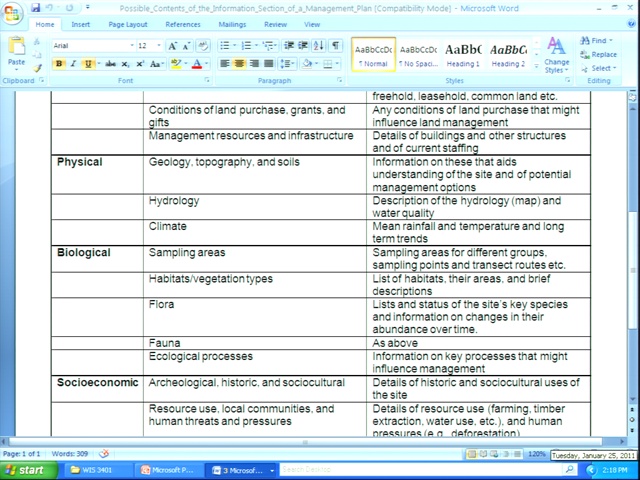The image size is (640, 480).
Task: Click the Word Help question mark icon
Action: (x=632, y=24)
